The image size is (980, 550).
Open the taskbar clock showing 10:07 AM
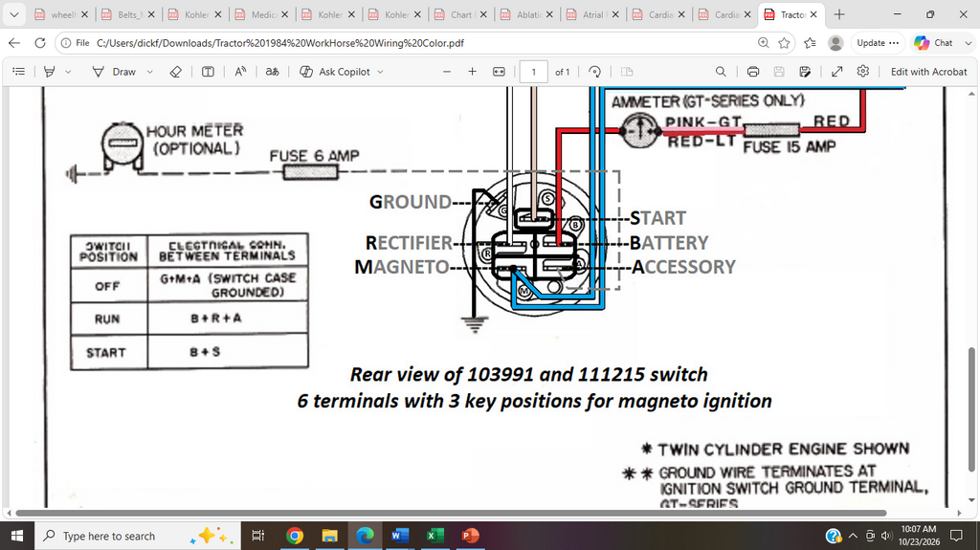[919, 536]
